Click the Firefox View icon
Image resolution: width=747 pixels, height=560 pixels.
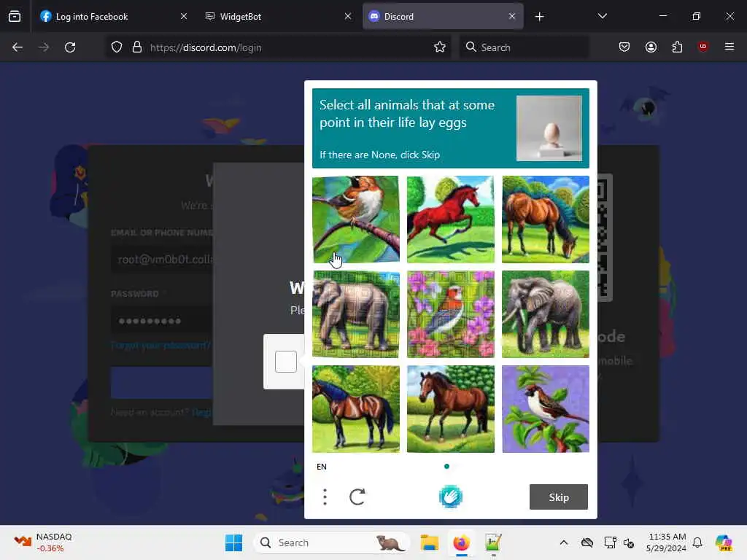15,17
